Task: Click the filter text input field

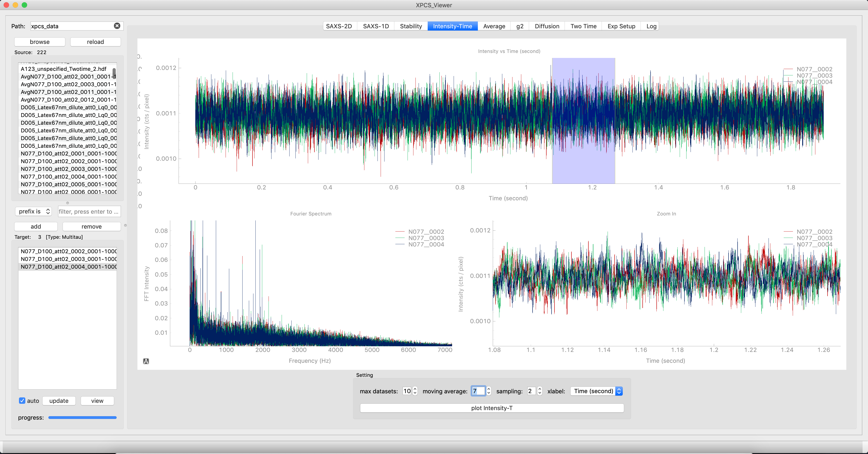Action: 89,211
